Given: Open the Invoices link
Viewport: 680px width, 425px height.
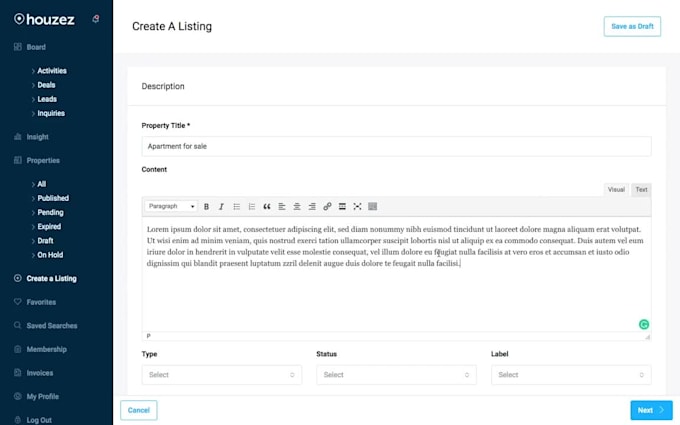Looking at the screenshot, I should [x=39, y=373].
